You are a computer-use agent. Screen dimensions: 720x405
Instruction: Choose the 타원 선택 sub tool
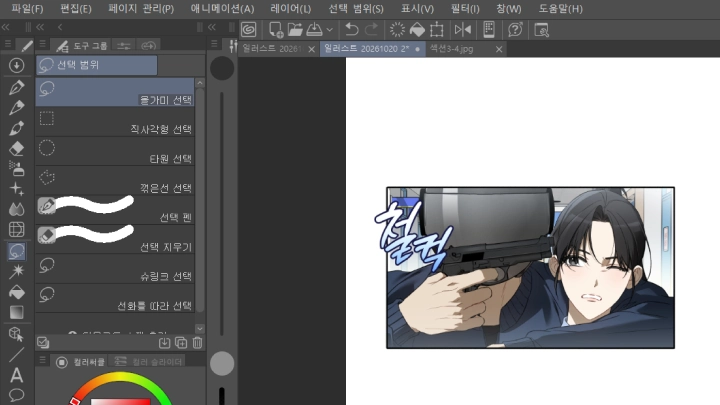click(115, 151)
